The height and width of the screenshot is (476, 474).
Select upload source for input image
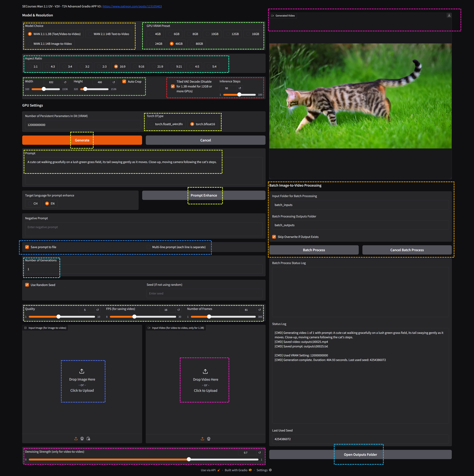click(76, 439)
